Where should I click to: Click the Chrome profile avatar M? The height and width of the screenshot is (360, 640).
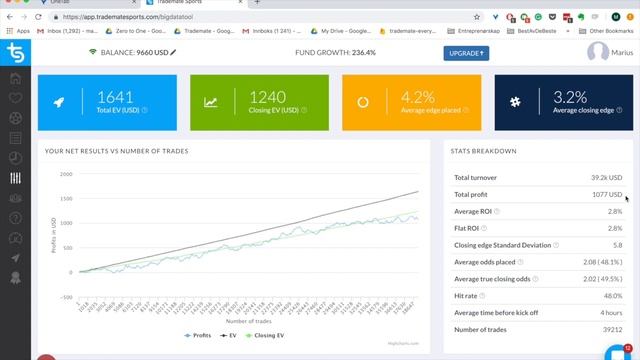(616, 17)
